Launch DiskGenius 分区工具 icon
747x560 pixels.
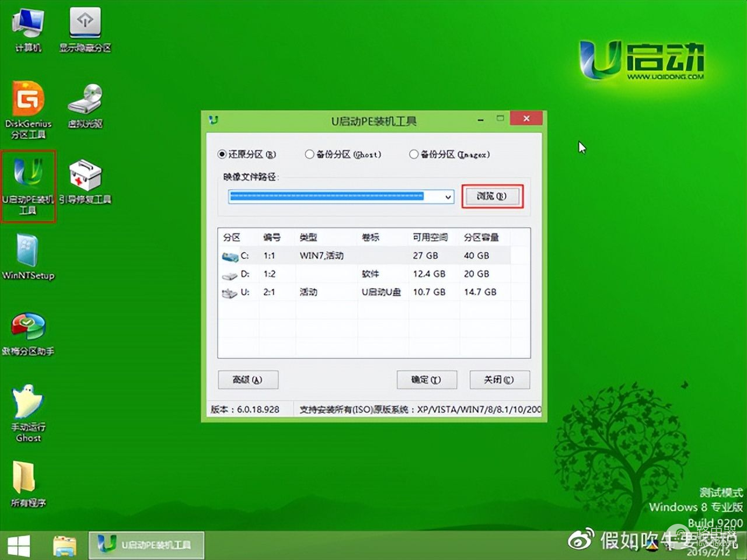28,108
